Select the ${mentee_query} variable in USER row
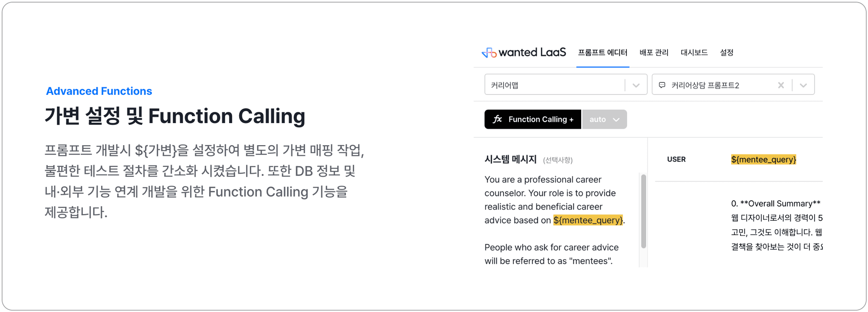868x312 pixels. click(x=763, y=159)
